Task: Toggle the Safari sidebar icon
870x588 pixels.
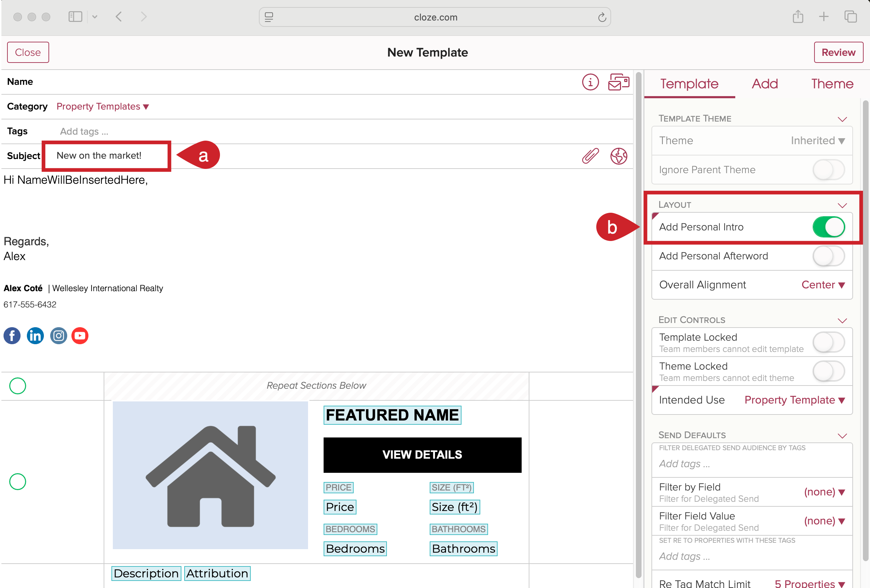Action: click(75, 17)
